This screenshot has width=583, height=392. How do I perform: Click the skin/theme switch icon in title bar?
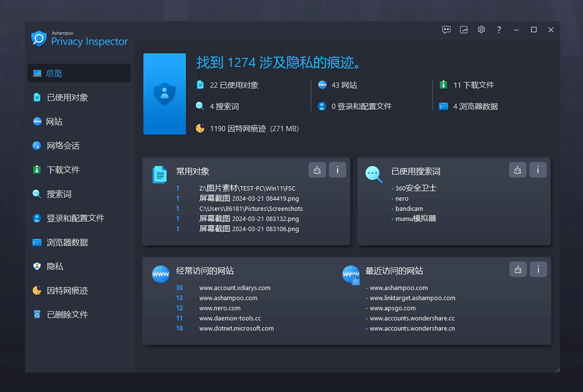pyautogui.click(x=464, y=30)
